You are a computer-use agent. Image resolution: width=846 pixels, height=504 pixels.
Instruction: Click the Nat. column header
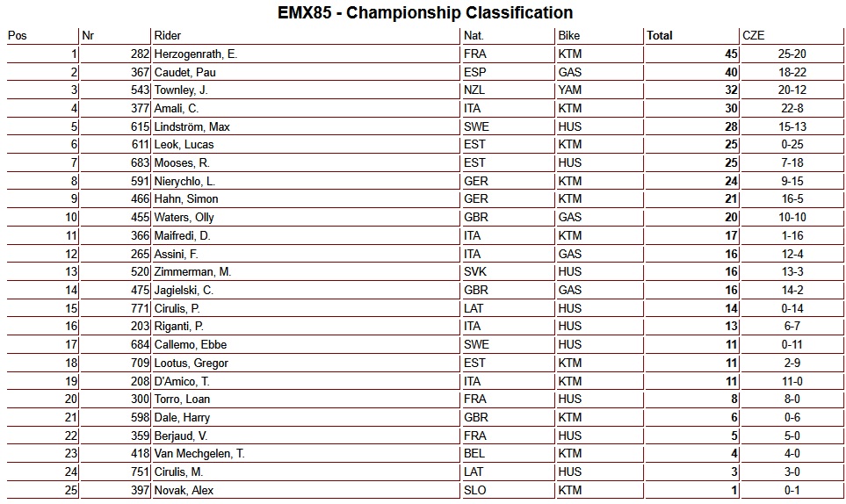tap(474, 36)
